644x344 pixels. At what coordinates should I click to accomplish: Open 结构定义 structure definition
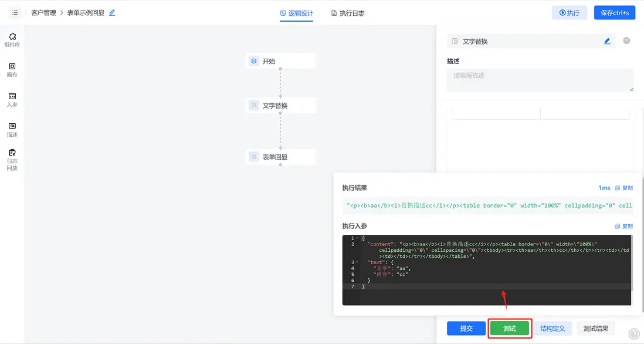coord(553,328)
